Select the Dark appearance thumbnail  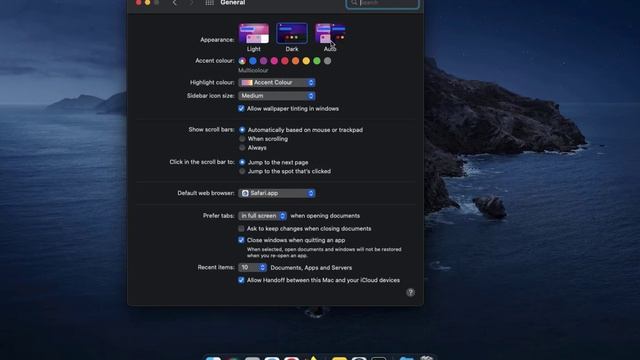pyautogui.click(x=292, y=33)
